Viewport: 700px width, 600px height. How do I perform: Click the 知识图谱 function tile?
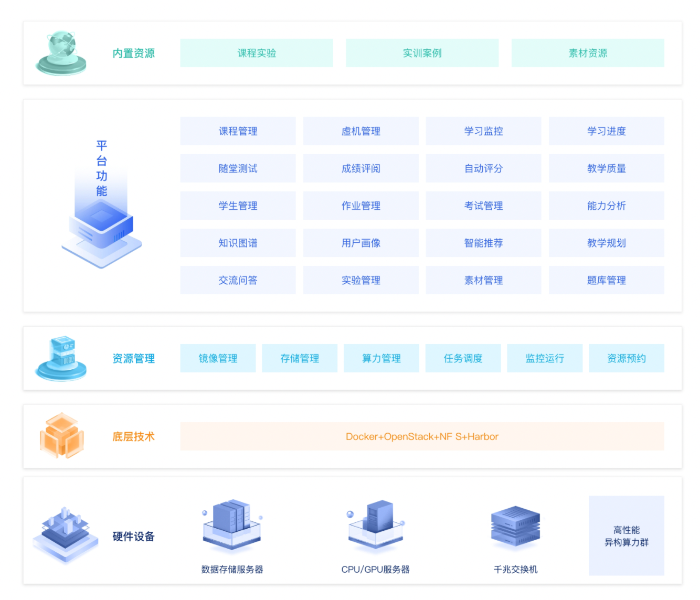click(238, 243)
